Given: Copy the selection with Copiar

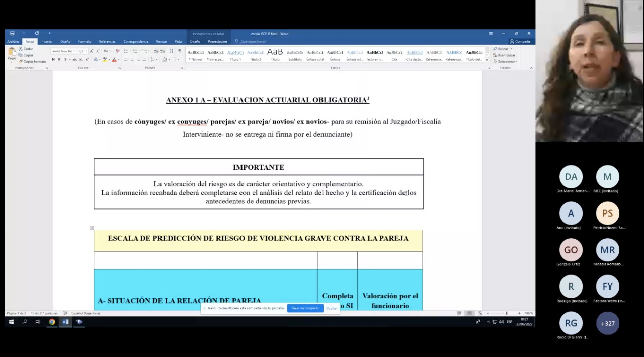Looking at the screenshot, I should click(x=26, y=55).
